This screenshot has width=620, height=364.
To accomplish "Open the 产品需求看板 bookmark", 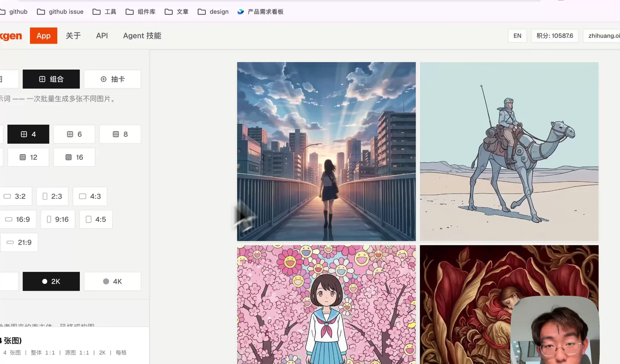I will [260, 12].
